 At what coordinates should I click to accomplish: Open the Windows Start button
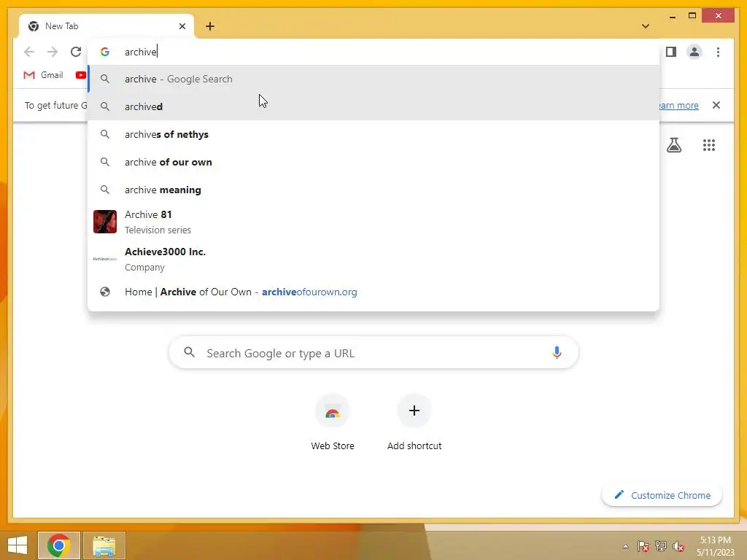pos(18,545)
